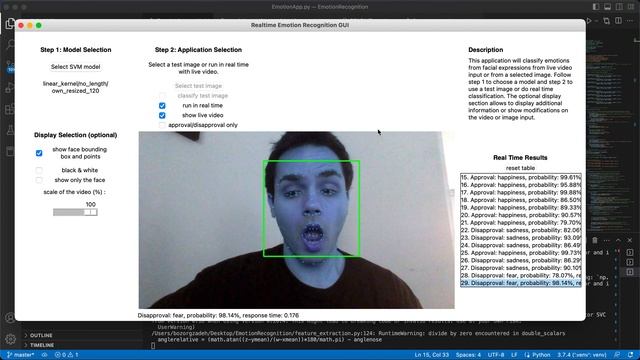Click the status line below the video
Image resolution: width=640 pixels, height=360 pixels.
point(218,316)
